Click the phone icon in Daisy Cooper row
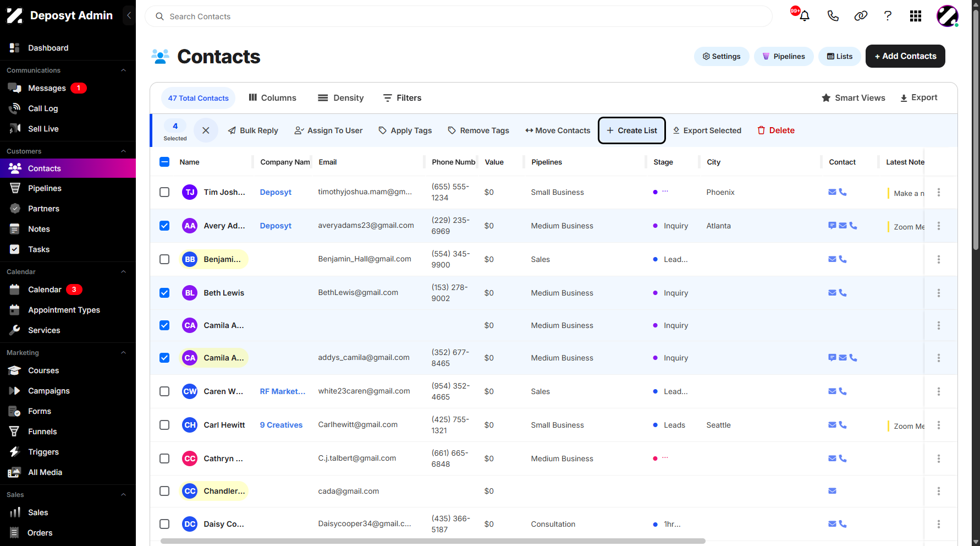The height and width of the screenshot is (546, 980). pyautogui.click(x=843, y=524)
